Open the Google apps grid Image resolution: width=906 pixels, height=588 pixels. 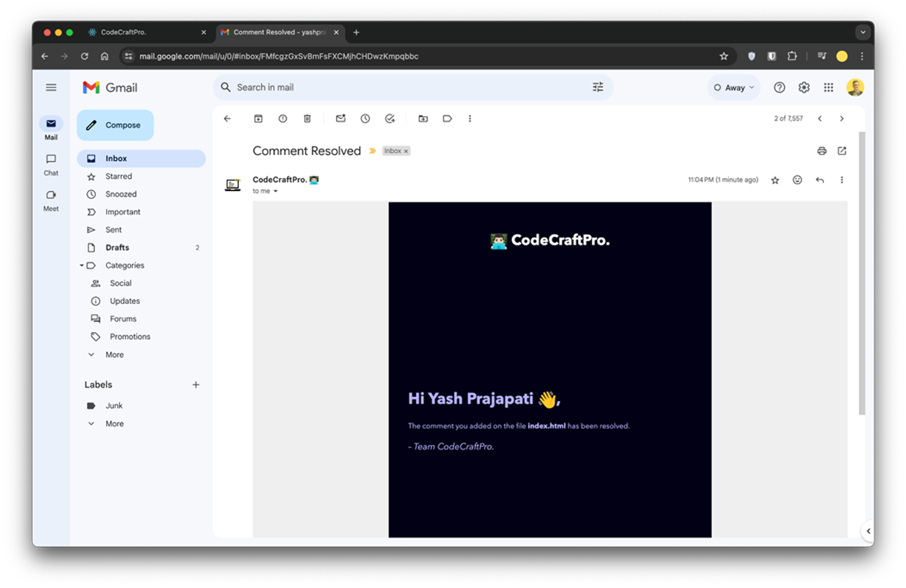pyautogui.click(x=829, y=87)
